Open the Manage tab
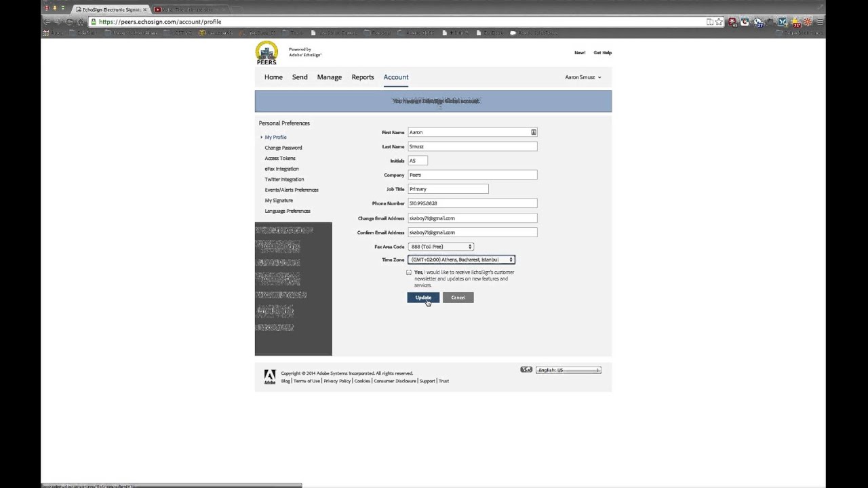 coord(330,77)
